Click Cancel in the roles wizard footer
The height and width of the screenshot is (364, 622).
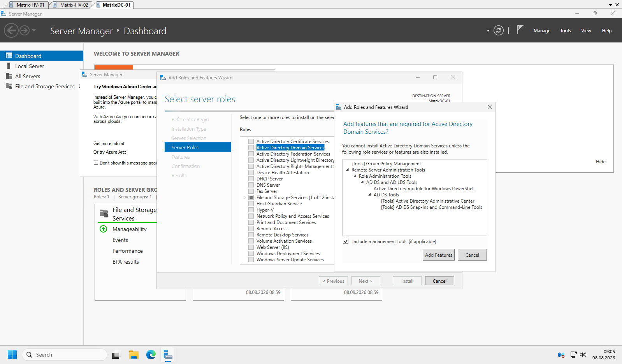439,281
